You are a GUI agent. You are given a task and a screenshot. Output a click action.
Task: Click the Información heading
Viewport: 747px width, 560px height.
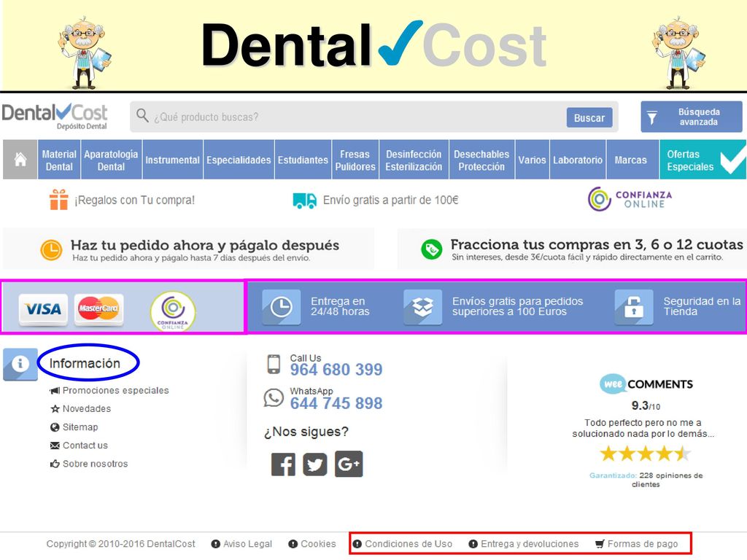tap(85, 363)
